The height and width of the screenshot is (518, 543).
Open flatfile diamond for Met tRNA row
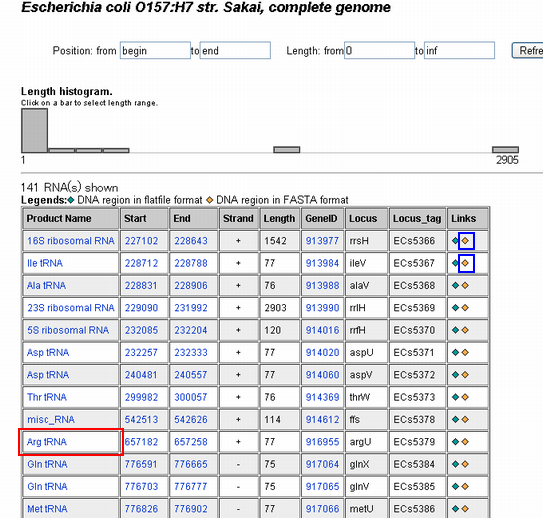[455, 509]
